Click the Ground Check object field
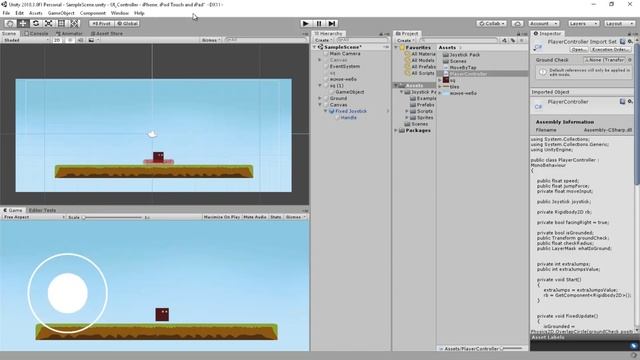 (x=604, y=60)
